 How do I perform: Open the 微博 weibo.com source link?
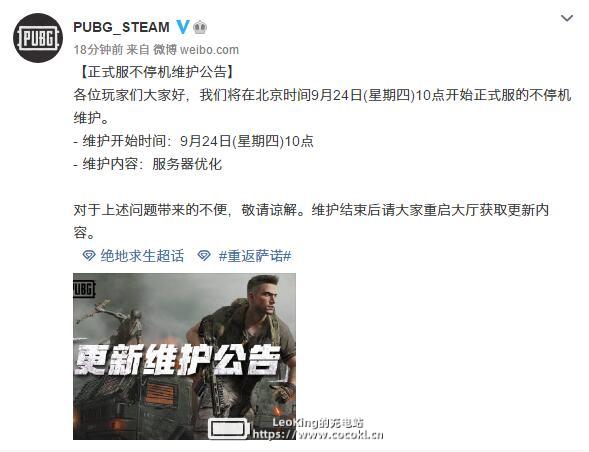196,50
